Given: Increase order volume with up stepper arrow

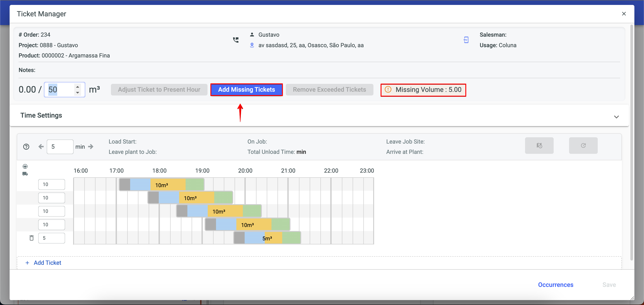Looking at the screenshot, I should click(78, 87).
